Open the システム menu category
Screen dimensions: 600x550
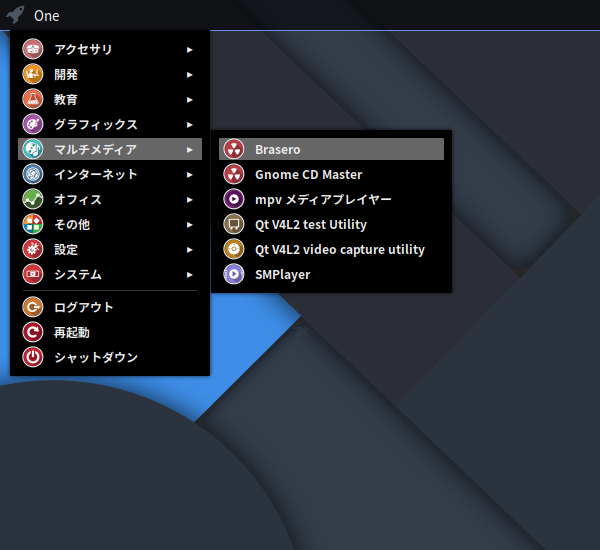[x=110, y=274]
